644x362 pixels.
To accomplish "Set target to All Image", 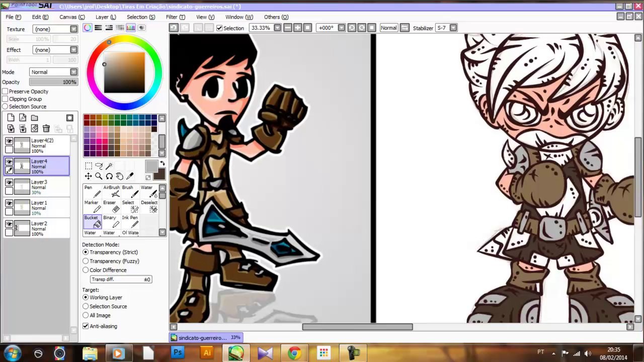I will coord(86,315).
